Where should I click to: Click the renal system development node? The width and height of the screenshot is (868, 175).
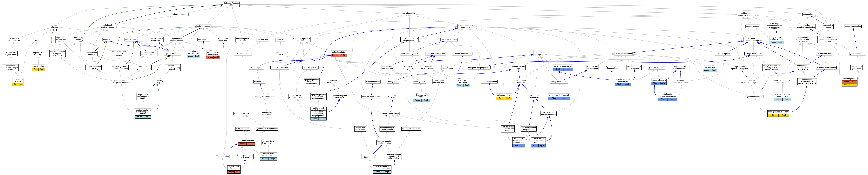[592, 68]
